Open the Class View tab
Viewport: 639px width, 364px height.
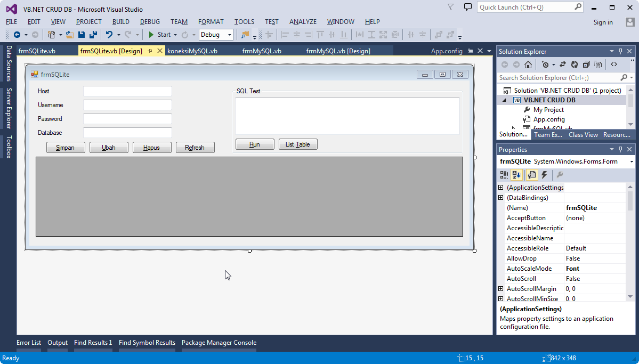[x=583, y=134]
